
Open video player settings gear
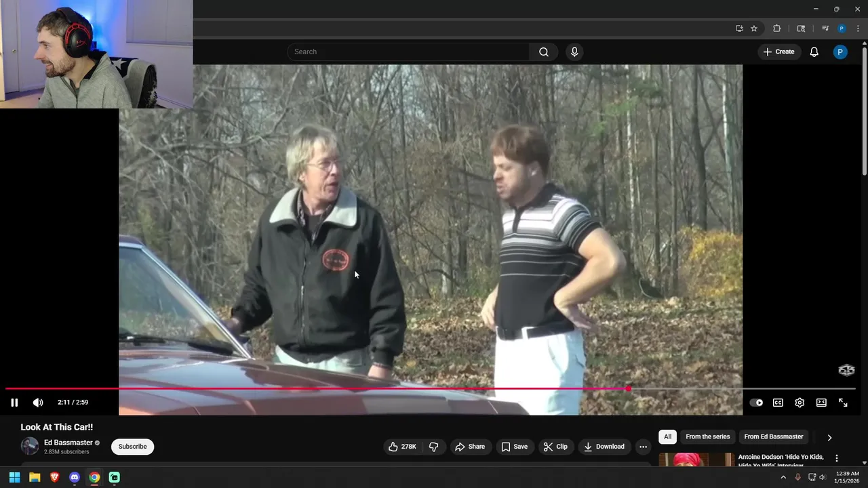(x=800, y=403)
